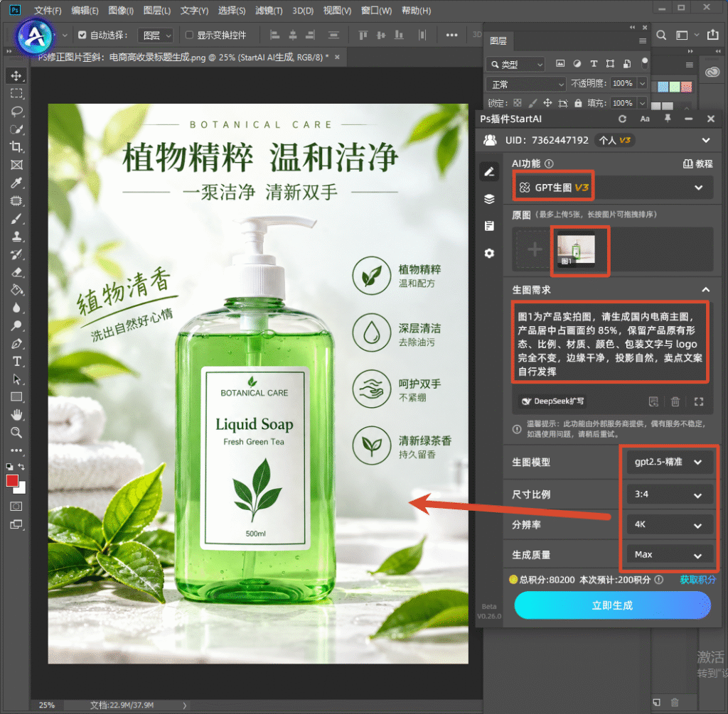Screen dimensions: 728x714
Task: Open the 滤镜(T) menu
Action: [x=269, y=10]
